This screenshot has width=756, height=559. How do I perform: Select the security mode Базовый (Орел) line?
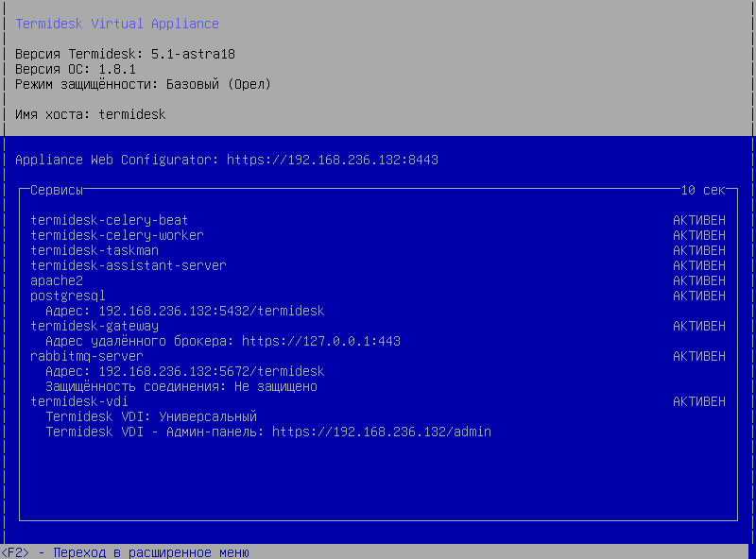click(144, 84)
